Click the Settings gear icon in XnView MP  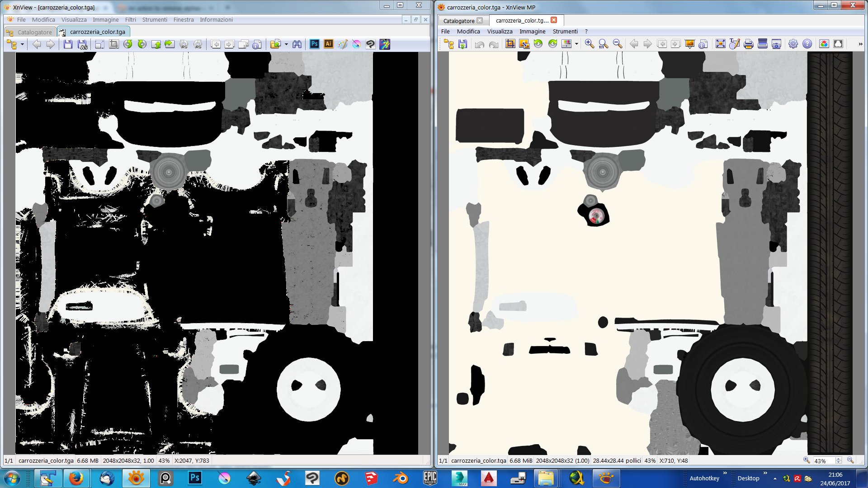pyautogui.click(x=793, y=44)
